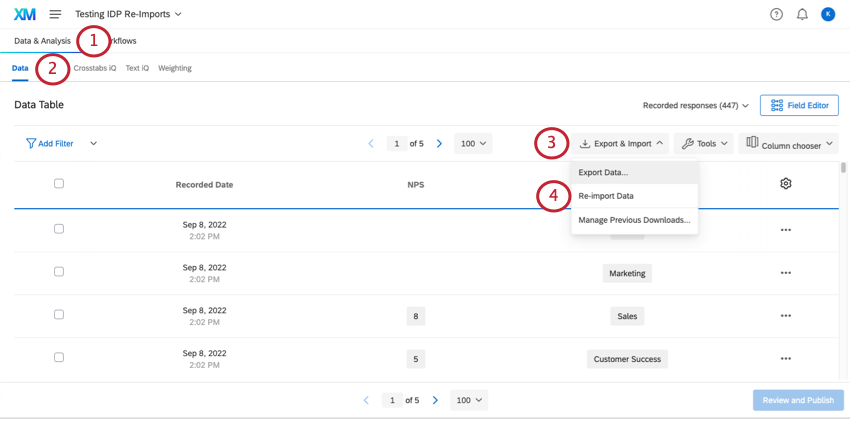Open the hamburger navigation menu
This screenshot has height=425, width=850.
click(x=55, y=14)
